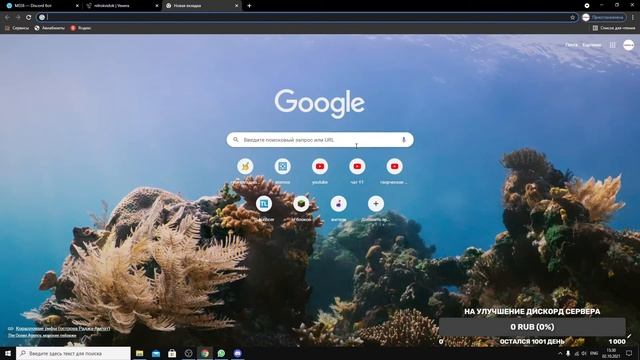Open the reading list button
Viewport: 640px width, 360px height.
tap(614, 28)
